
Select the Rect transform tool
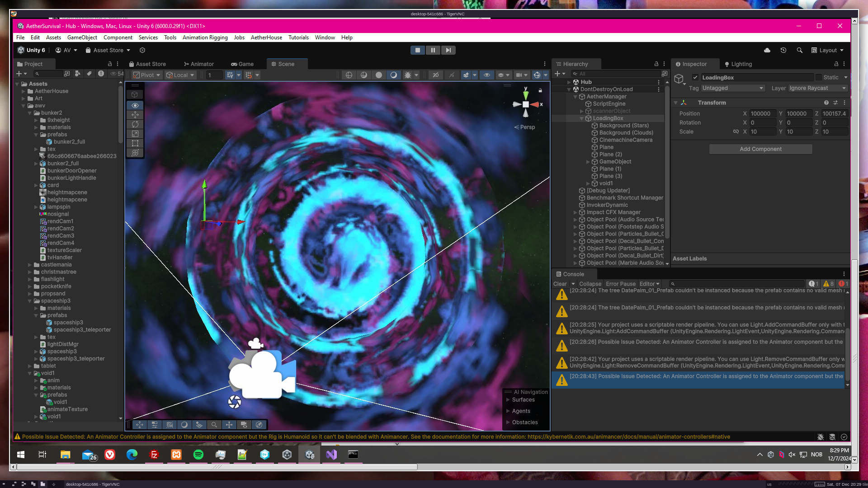point(135,143)
